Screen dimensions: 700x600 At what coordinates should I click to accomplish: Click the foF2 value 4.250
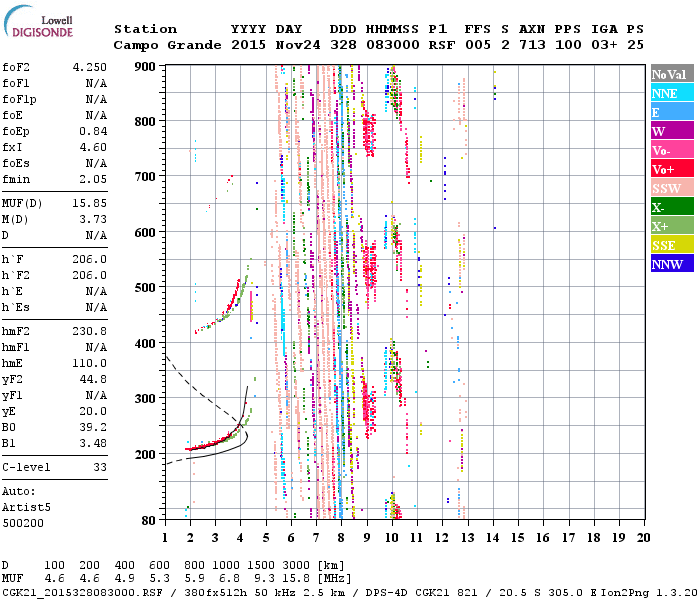(90, 67)
